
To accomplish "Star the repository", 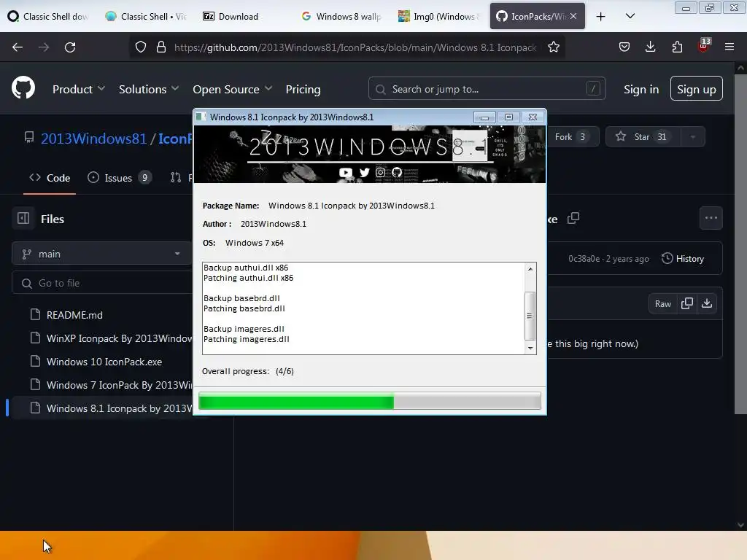I will pos(643,136).
